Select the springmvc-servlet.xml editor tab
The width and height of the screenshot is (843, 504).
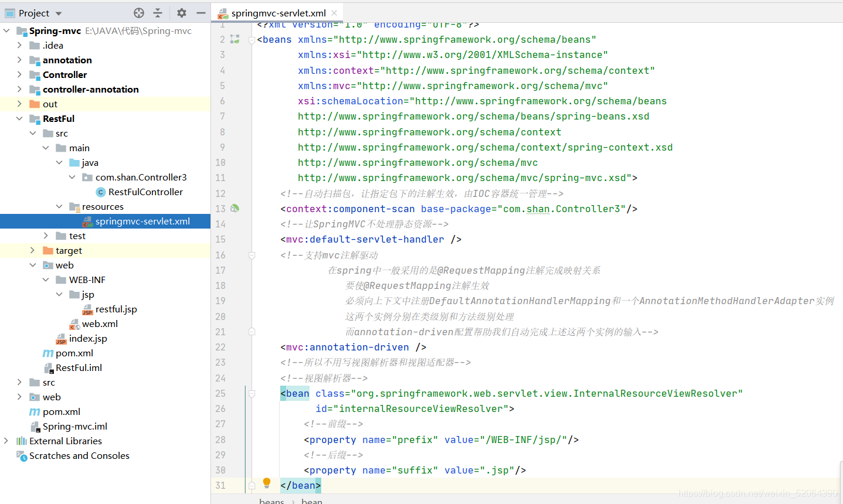pos(277,13)
